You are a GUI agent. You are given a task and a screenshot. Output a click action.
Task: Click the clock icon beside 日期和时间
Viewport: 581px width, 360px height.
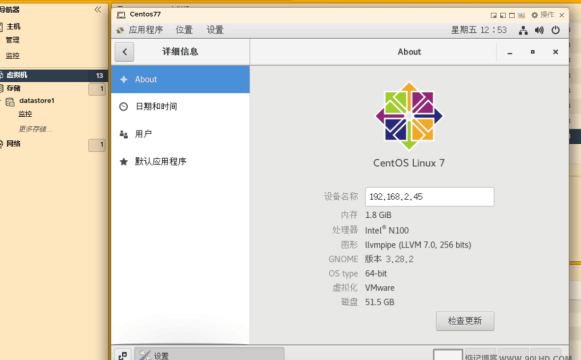click(x=123, y=107)
